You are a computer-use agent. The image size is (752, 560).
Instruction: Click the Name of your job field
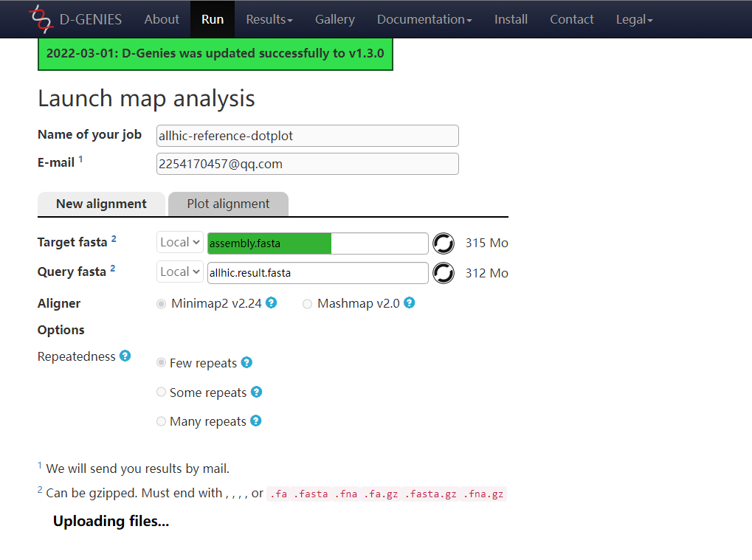coord(307,136)
